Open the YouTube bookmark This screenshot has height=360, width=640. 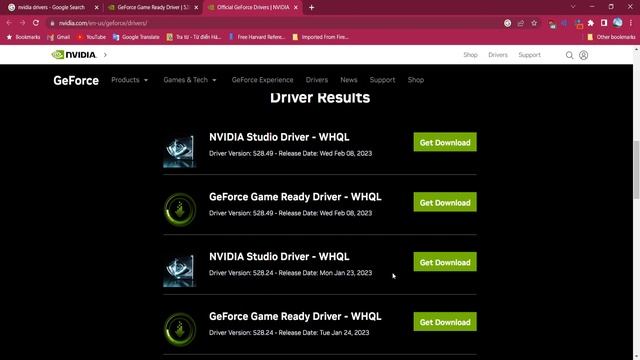pos(91,37)
